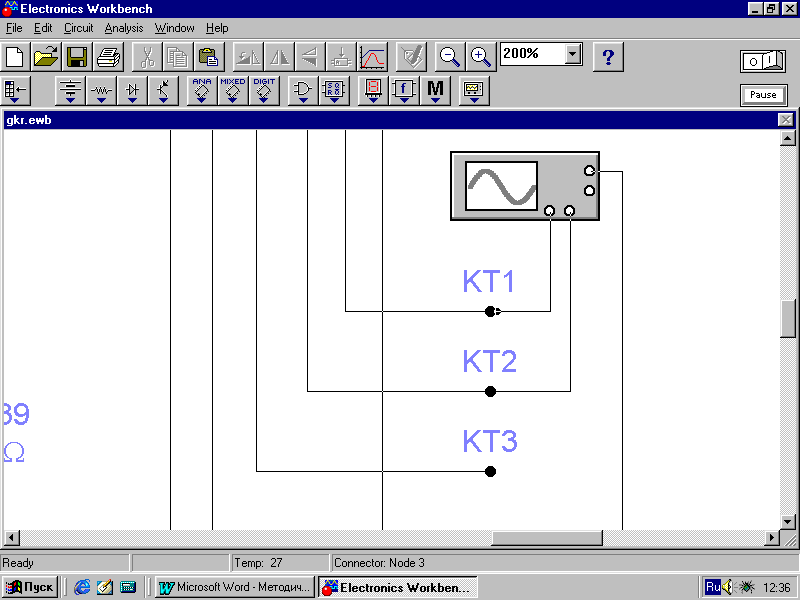Select the oscilloscope instrument on the canvas
The width and height of the screenshot is (800, 600).
tap(525, 186)
